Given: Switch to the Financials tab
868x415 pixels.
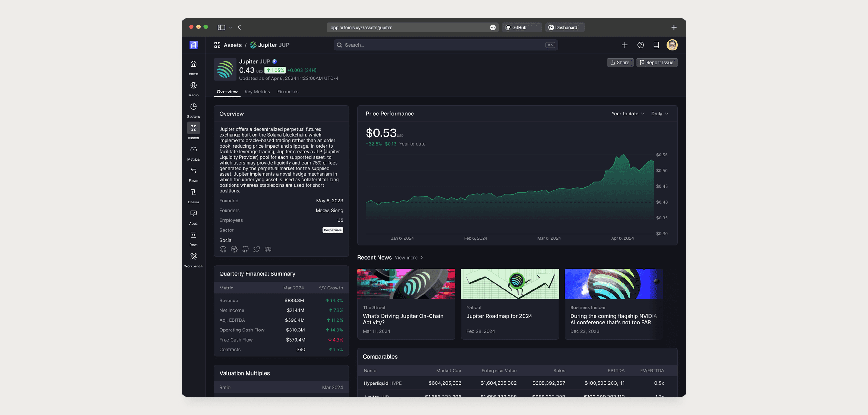Looking at the screenshot, I should [288, 92].
